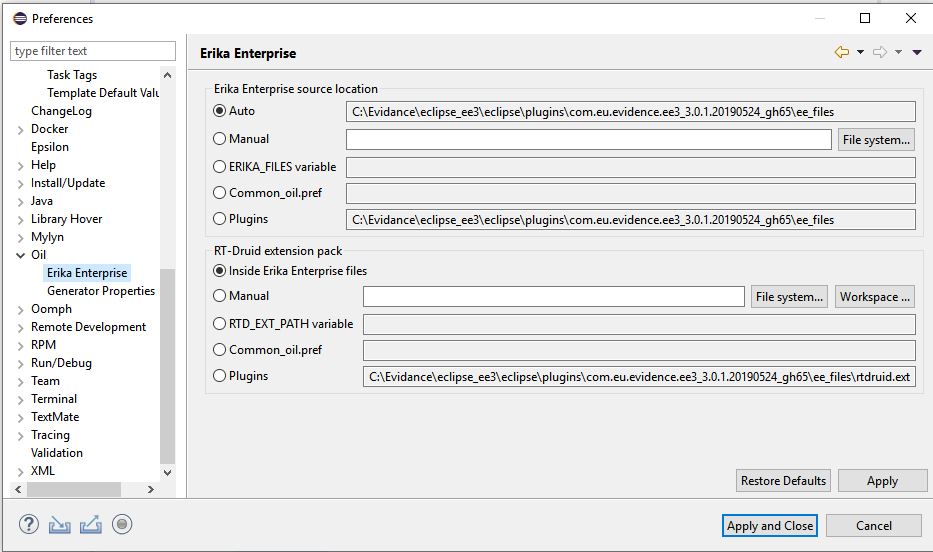Select Task Tags in the tree

point(72,75)
